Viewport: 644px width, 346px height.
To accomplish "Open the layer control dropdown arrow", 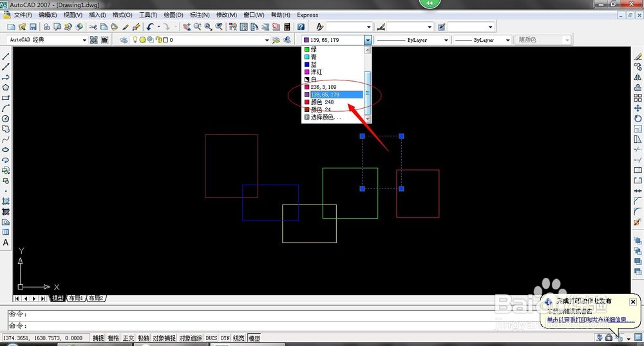I will coord(267,40).
